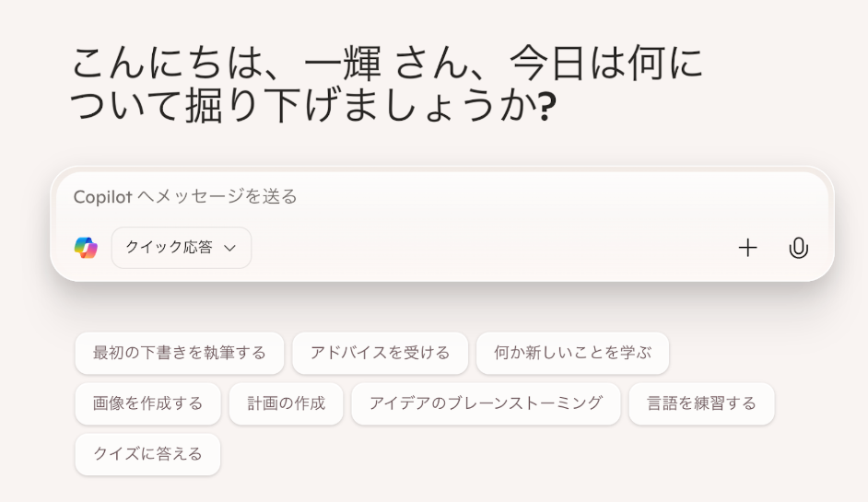Click heading line ついて掘り下げましょうか?
Viewport: 868px width, 502px height.
[x=313, y=106]
